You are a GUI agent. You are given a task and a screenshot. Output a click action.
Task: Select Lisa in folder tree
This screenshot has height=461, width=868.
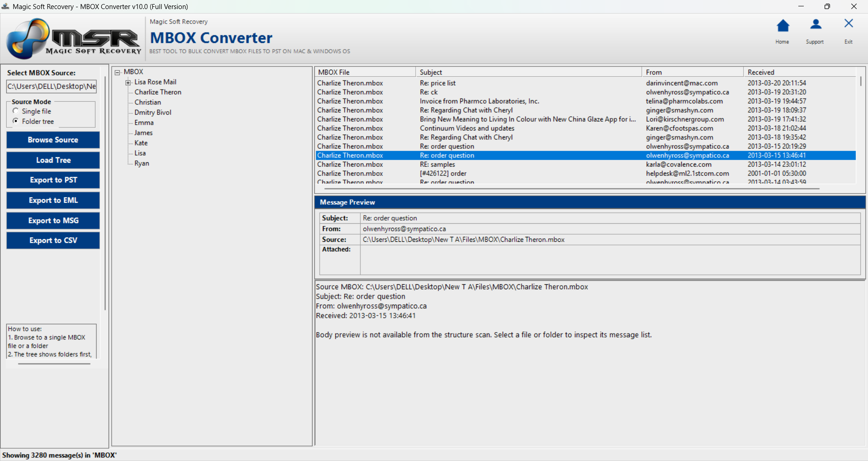tap(140, 153)
